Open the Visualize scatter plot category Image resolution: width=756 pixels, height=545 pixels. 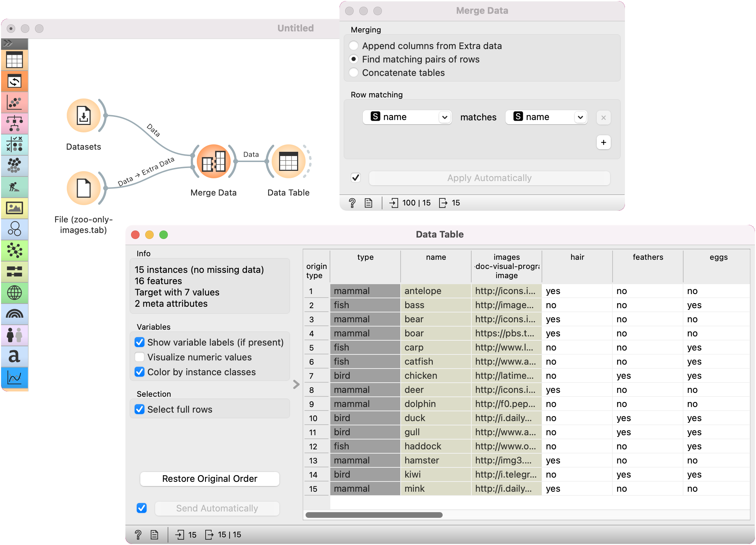[14, 103]
